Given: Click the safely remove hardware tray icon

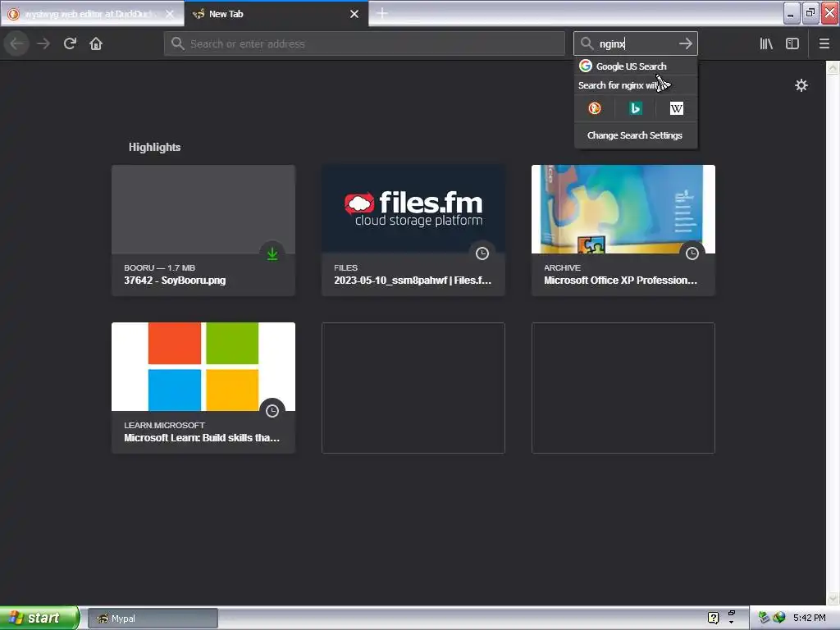Looking at the screenshot, I should pyautogui.click(x=764, y=618).
